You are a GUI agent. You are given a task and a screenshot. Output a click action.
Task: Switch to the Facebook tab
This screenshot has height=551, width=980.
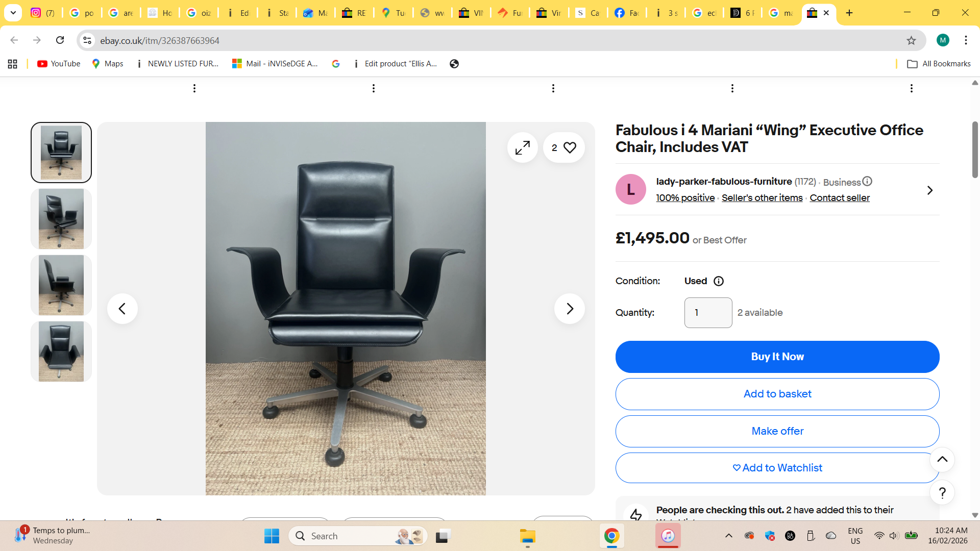[627, 13]
